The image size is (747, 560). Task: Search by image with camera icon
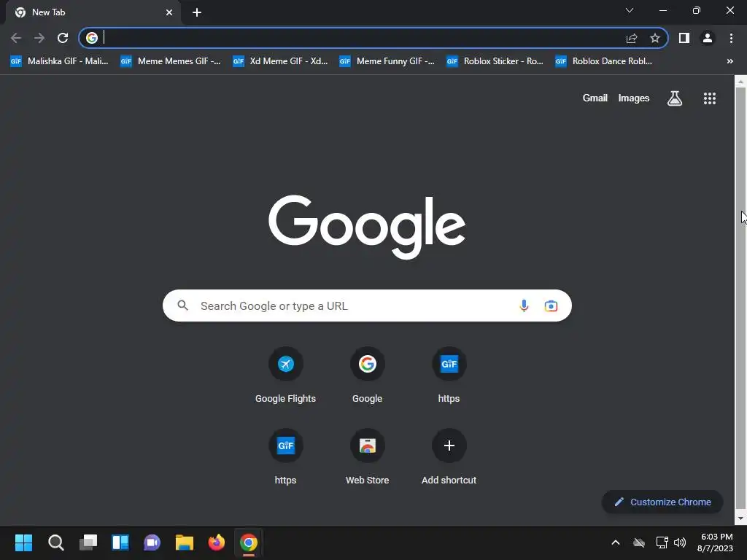[x=551, y=306]
